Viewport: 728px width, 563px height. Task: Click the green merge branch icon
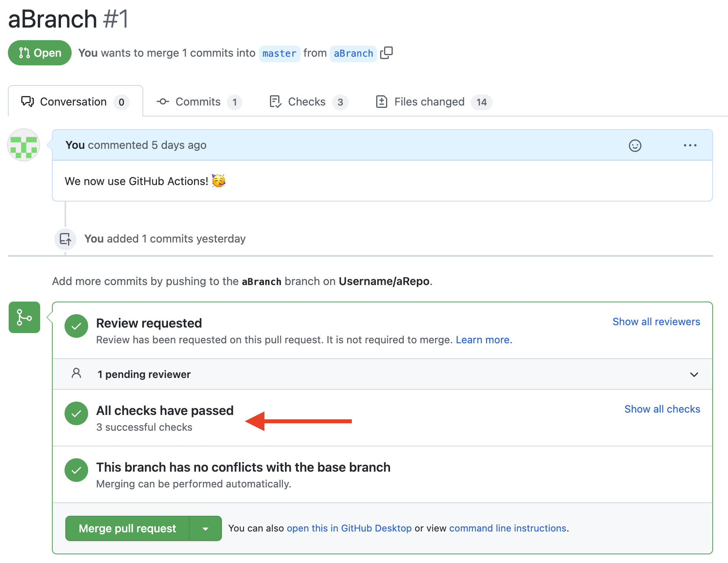[x=24, y=317]
